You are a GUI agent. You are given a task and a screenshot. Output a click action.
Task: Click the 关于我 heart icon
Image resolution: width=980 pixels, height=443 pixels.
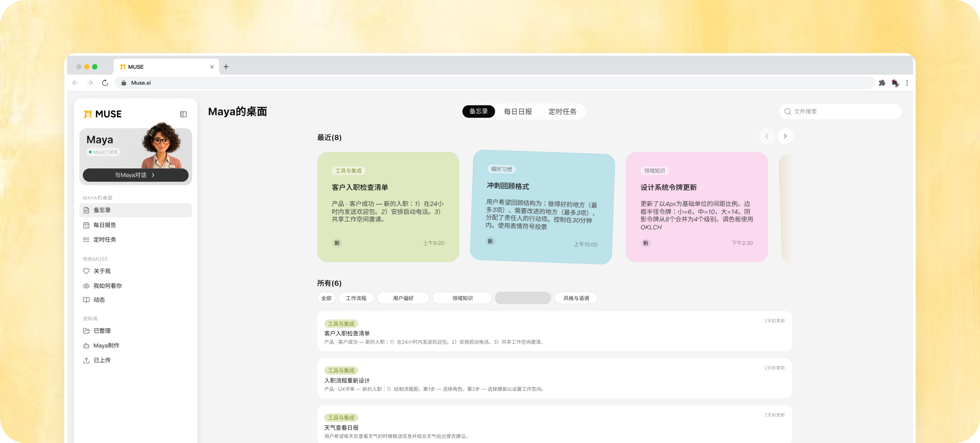(86, 271)
